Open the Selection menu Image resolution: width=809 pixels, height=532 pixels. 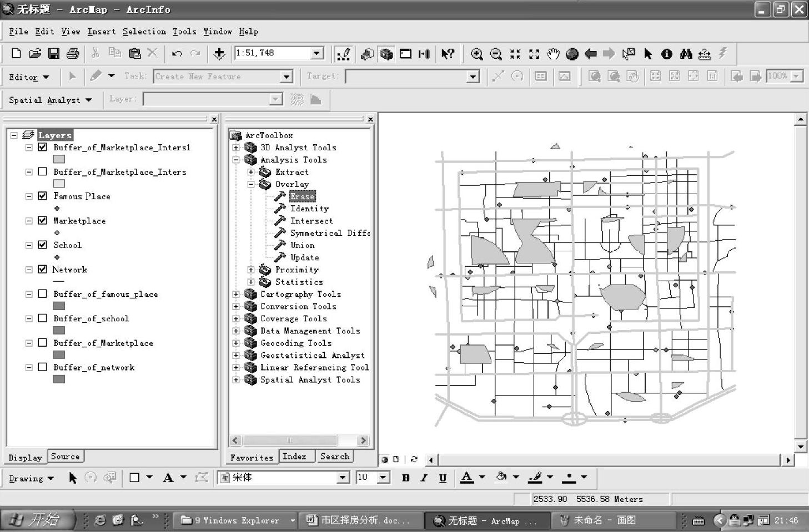(x=144, y=32)
